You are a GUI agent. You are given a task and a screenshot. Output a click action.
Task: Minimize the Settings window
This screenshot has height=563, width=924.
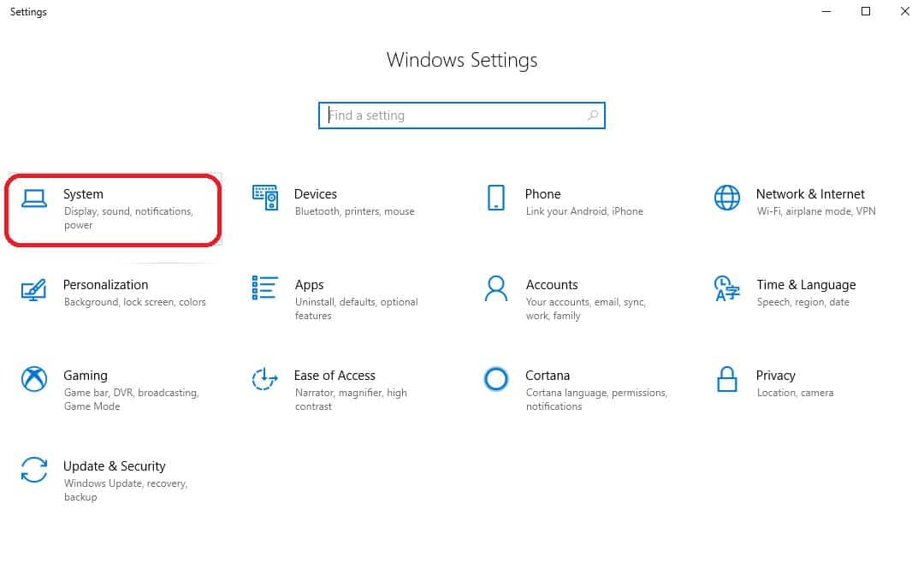pos(826,11)
